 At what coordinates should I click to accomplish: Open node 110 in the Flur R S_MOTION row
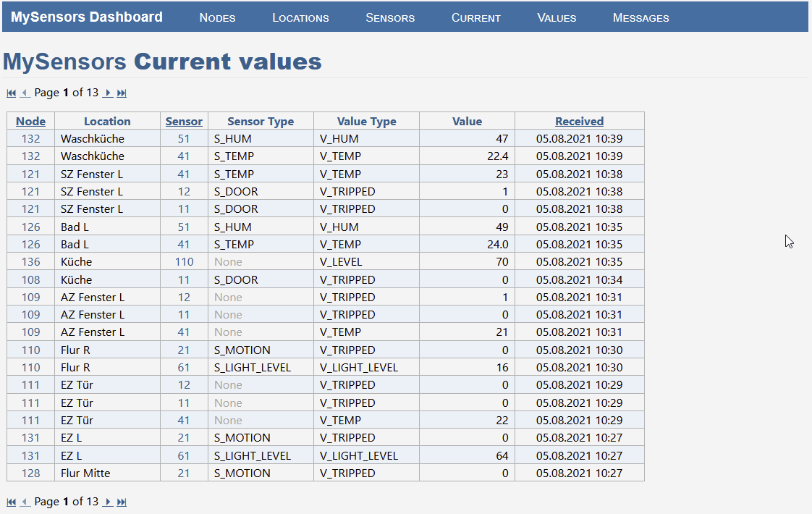[30, 350]
